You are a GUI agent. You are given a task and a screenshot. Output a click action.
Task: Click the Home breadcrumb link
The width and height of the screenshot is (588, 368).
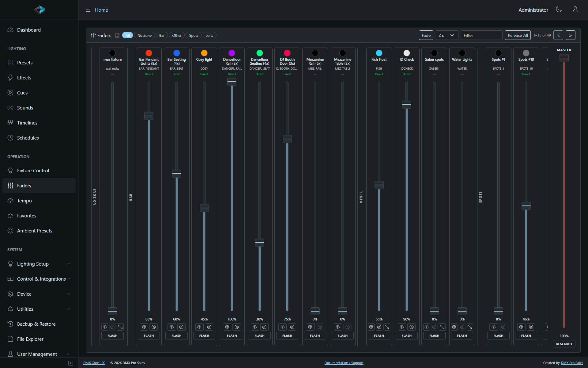pyautogui.click(x=101, y=10)
